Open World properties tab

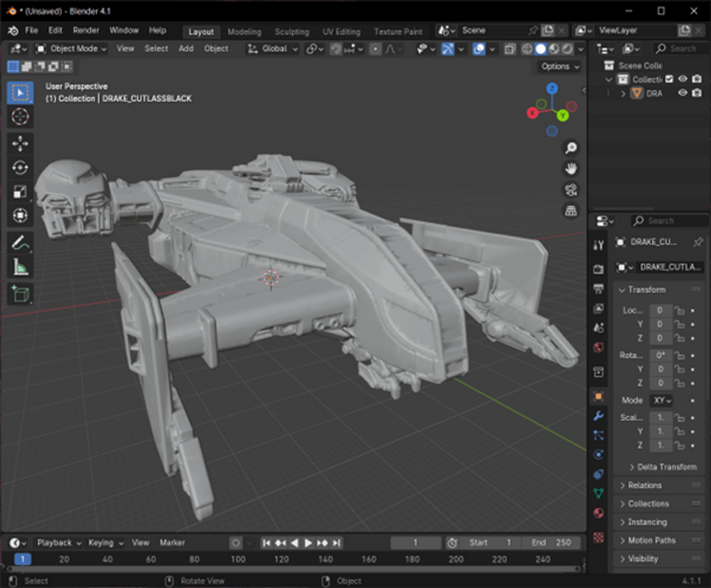[598, 348]
